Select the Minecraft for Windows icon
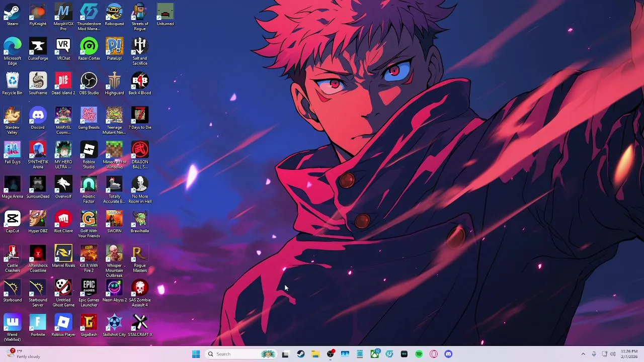The height and width of the screenshot is (362, 644). pos(114,155)
